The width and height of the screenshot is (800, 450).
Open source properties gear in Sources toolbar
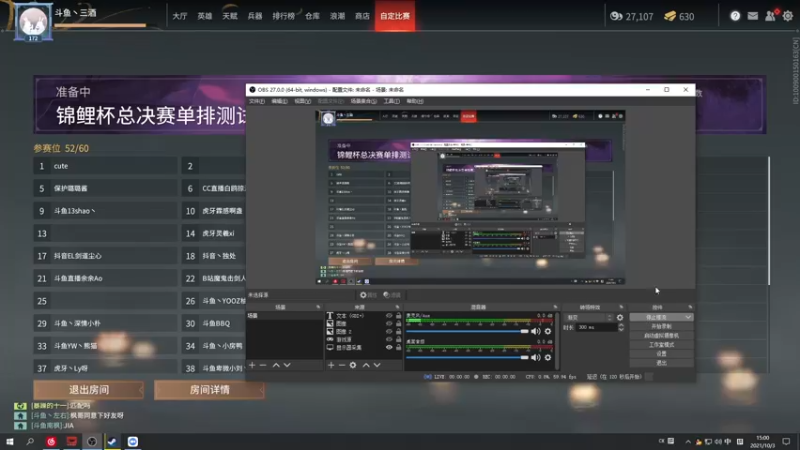click(353, 365)
